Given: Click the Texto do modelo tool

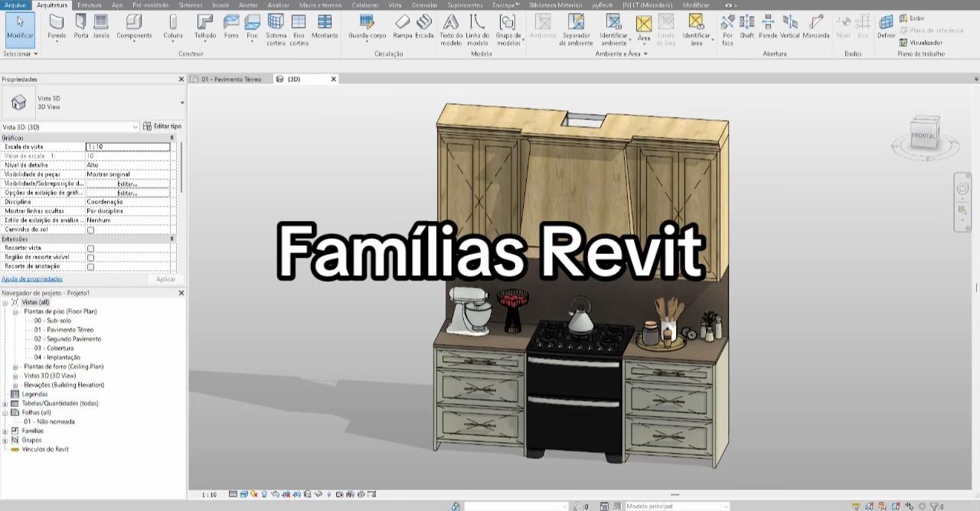Looking at the screenshot, I should (x=452, y=30).
